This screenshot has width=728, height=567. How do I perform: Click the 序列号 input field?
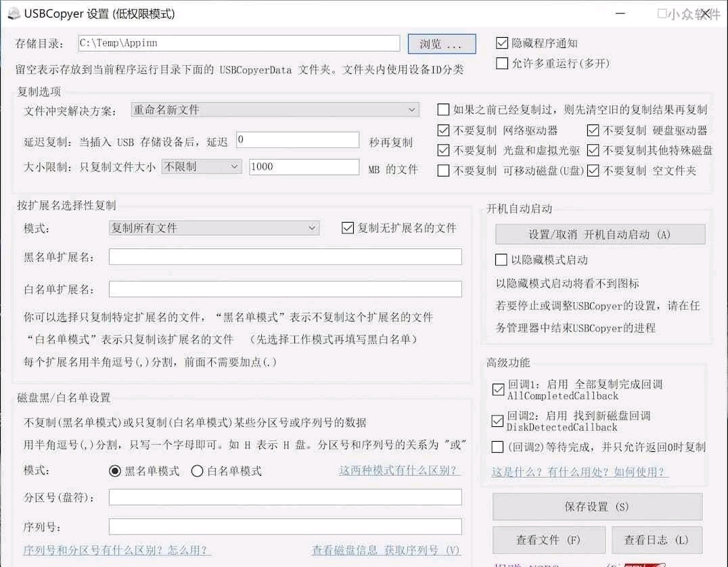285,526
